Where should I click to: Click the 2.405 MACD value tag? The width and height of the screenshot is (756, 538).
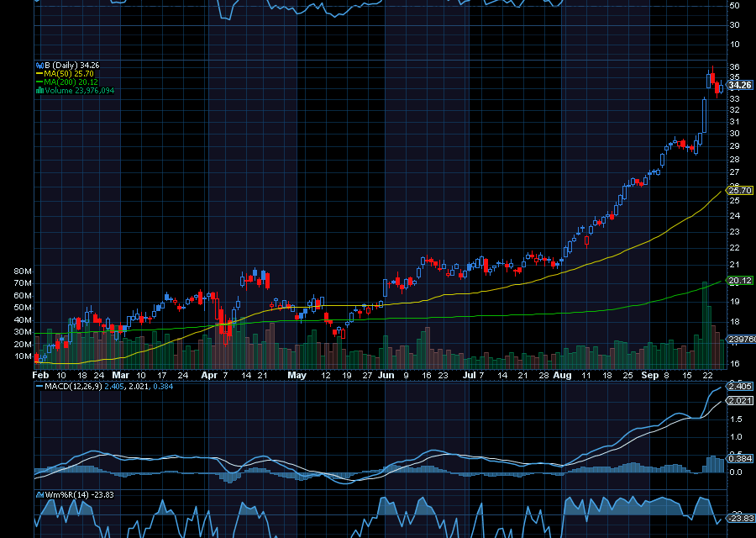pyautogui.click(x=739, y=387)
